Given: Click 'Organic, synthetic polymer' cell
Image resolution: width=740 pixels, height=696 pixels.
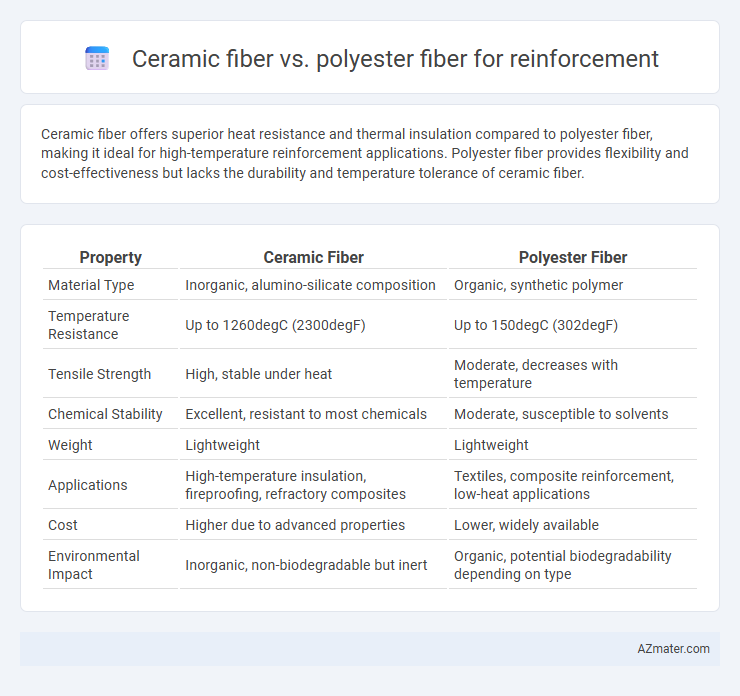Looking at the screenshot, I should click(x=538, y=285).
